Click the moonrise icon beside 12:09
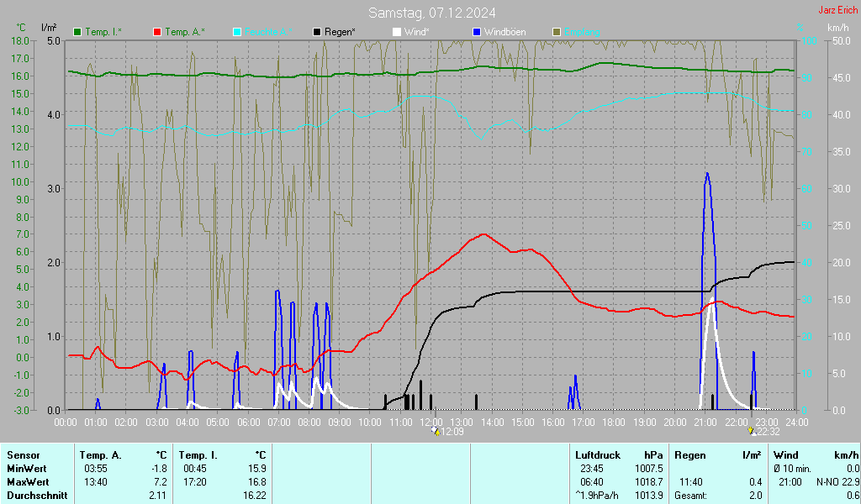Image resolution: width=861 pixels, height=504 pixels. click(436, 431)
